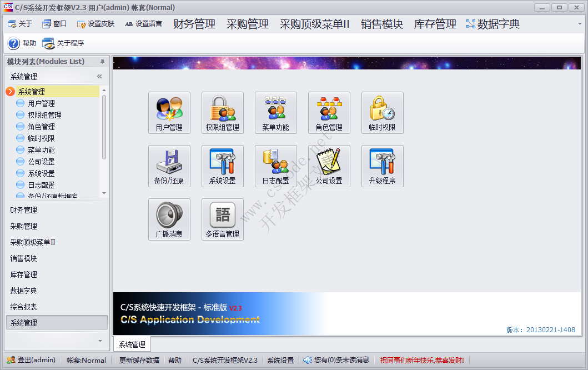Click 帐套:Normal in the status bar
Viewport: 588px width, 370px height.
[x=86, y=360]
